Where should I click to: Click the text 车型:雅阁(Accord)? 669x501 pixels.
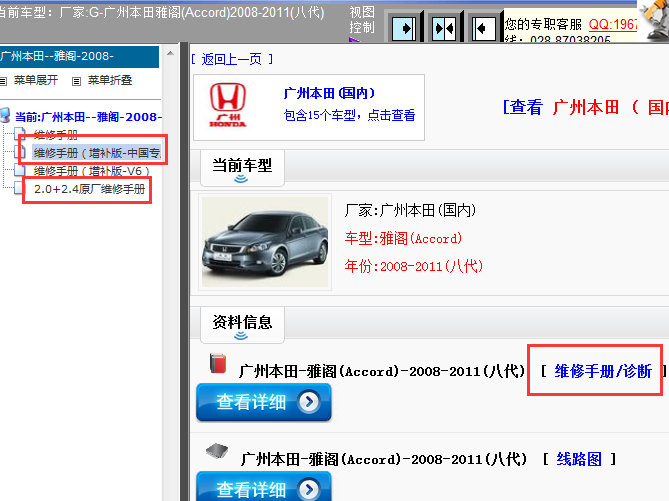403,238
